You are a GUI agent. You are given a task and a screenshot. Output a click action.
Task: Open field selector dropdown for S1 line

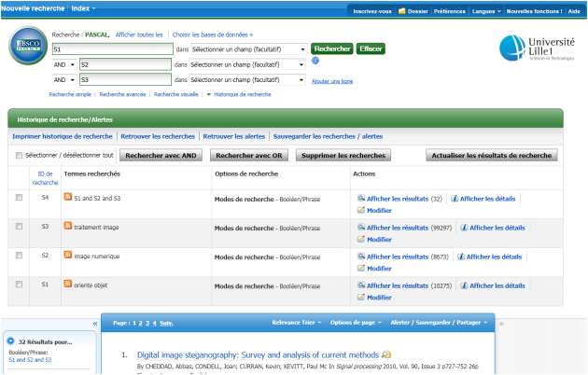(248, 49)
